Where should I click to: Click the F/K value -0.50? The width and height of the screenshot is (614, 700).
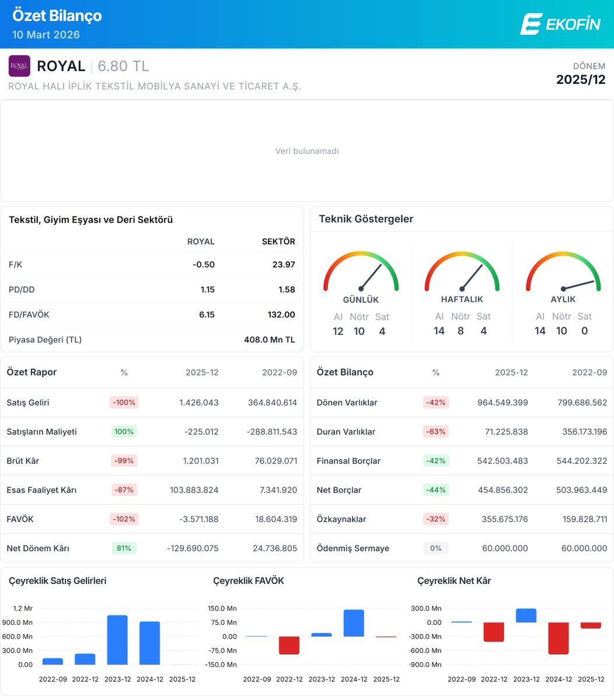(x=204, y=265)
